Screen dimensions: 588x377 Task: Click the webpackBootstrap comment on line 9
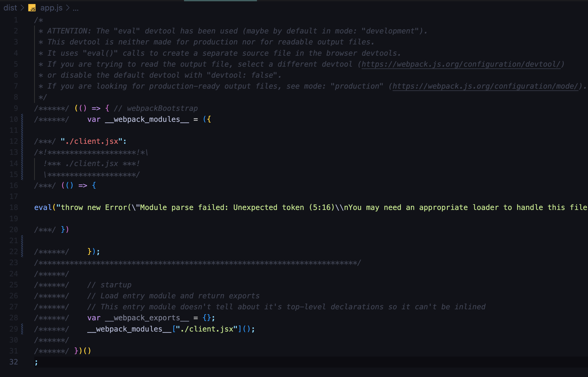(x=162, y=108)
